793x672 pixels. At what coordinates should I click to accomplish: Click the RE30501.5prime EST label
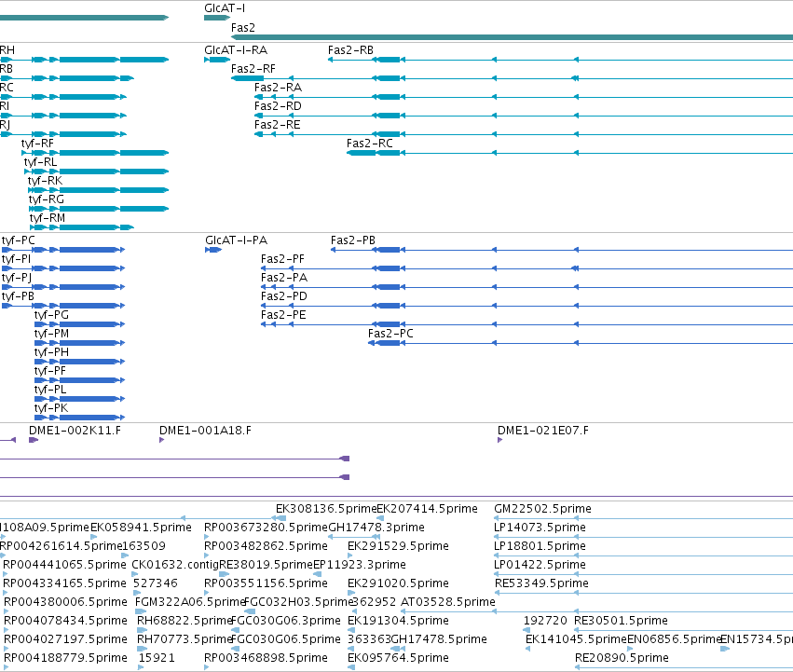621,621
